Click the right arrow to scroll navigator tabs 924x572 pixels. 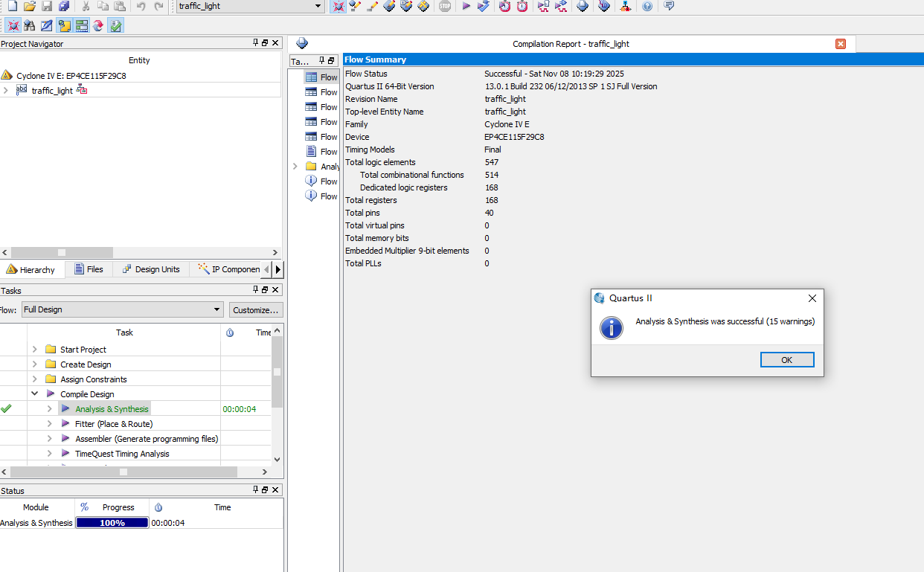[278, 269]
